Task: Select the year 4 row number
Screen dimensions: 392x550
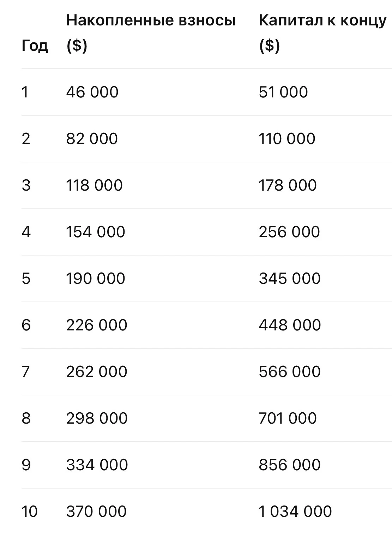Action: [26, 232]
